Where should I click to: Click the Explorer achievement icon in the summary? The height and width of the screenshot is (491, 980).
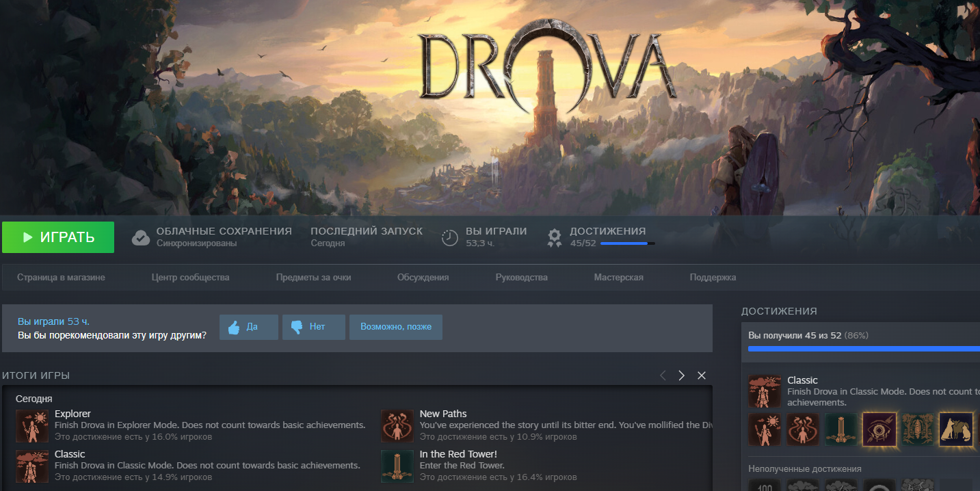pos(32,426)
